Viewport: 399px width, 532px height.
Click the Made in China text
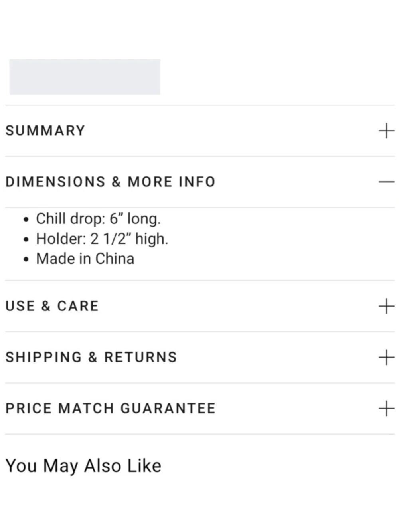(x=85, y=259)
